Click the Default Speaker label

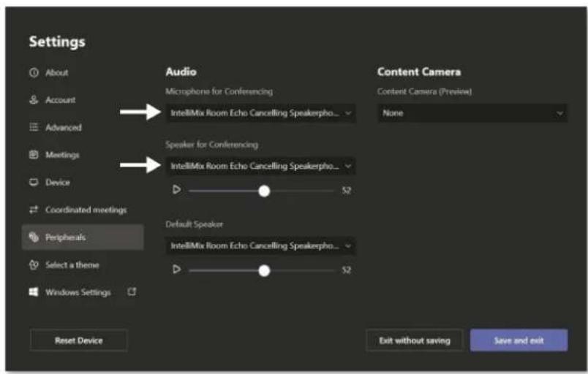pyautogui.click(x=195, y=224)
